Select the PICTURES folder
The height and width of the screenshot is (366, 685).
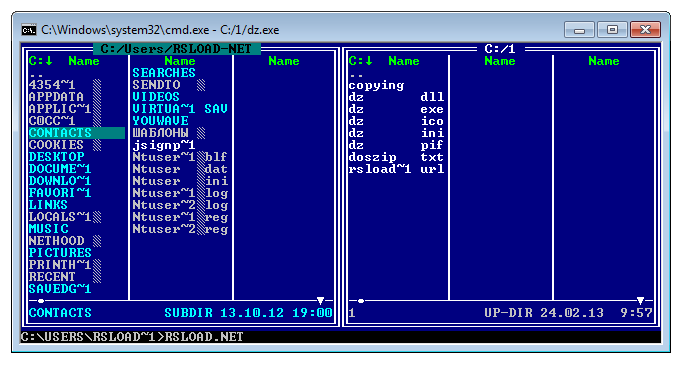coord(60,253)
